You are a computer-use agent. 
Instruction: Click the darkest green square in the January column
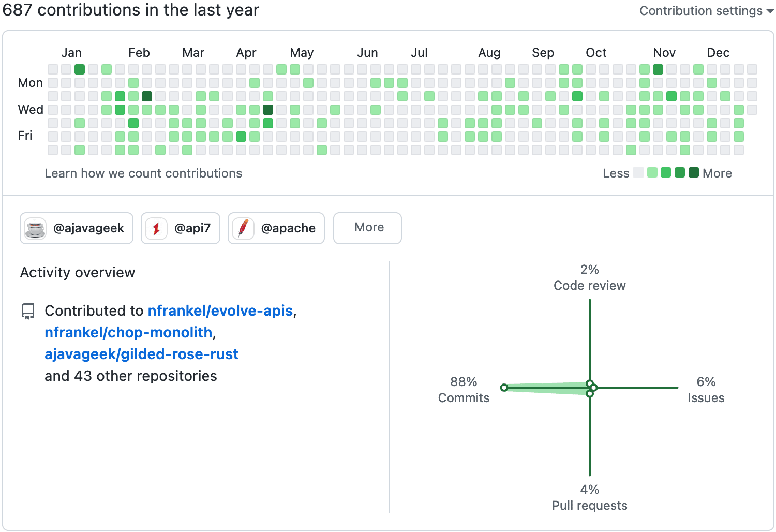click(79, 69)
